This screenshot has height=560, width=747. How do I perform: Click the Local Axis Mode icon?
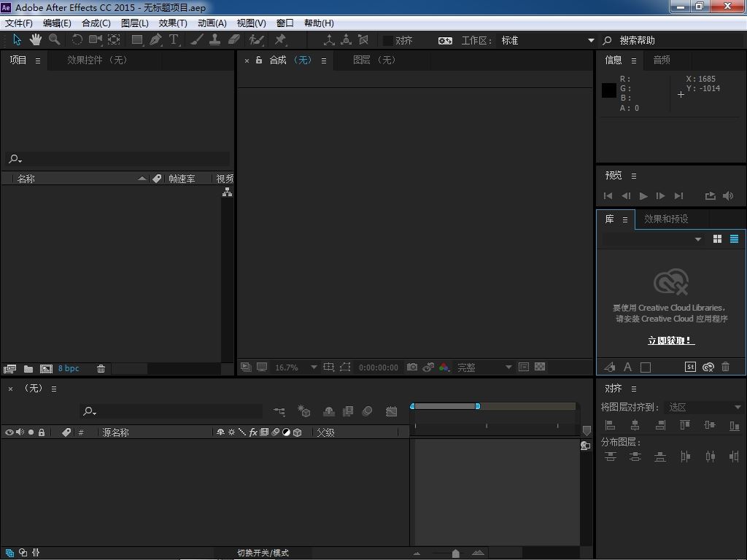pos(329,39)
